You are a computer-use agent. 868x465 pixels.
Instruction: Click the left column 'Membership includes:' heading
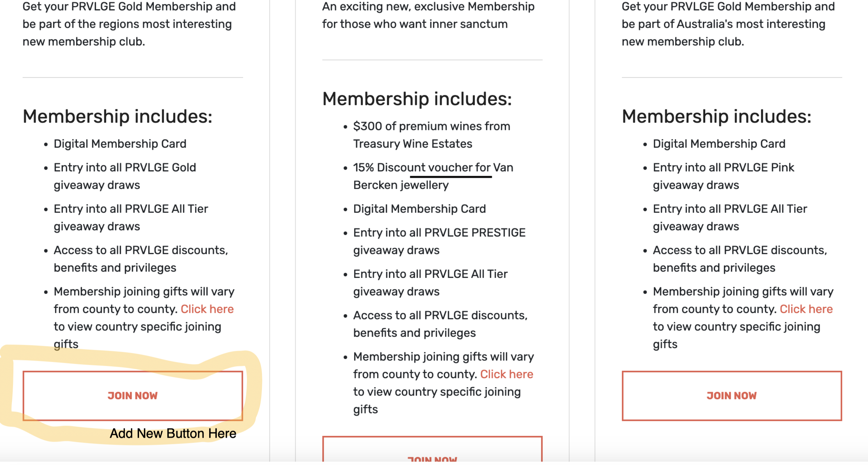click(117, 117)
